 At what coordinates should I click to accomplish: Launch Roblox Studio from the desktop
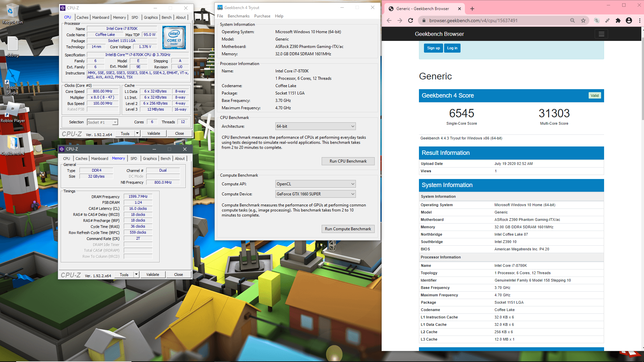pos(13,81)
